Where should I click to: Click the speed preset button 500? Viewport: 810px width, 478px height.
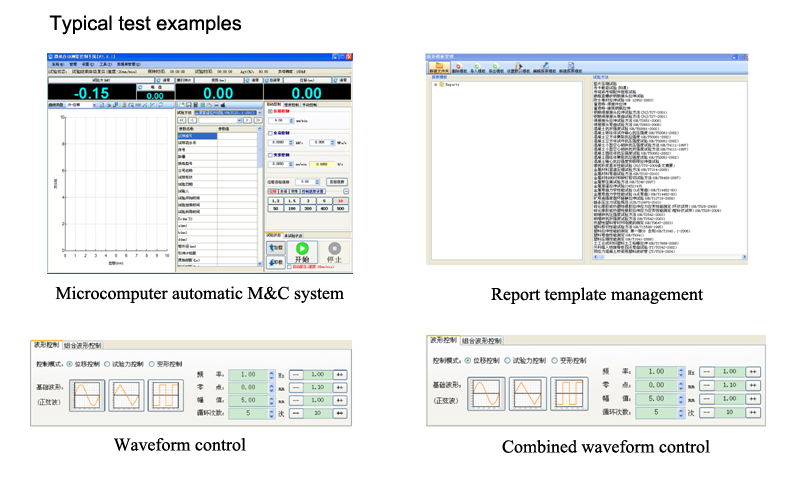click(x=342, y=207)
